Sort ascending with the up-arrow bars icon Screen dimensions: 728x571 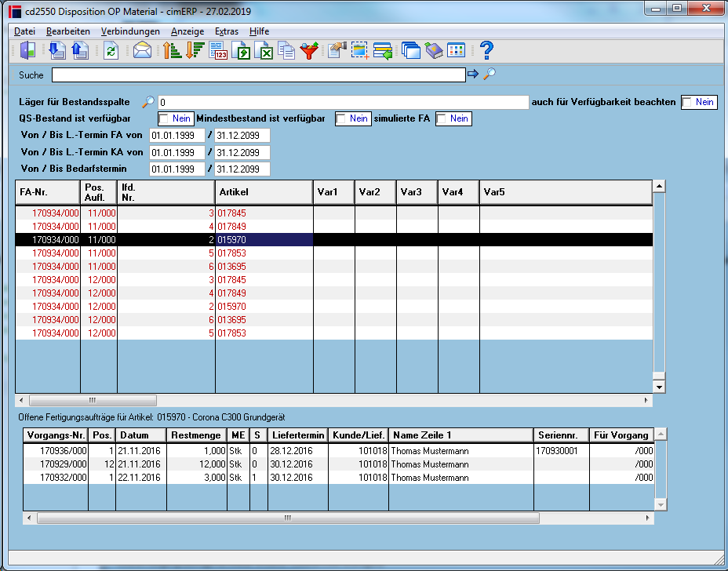[172, 50]
